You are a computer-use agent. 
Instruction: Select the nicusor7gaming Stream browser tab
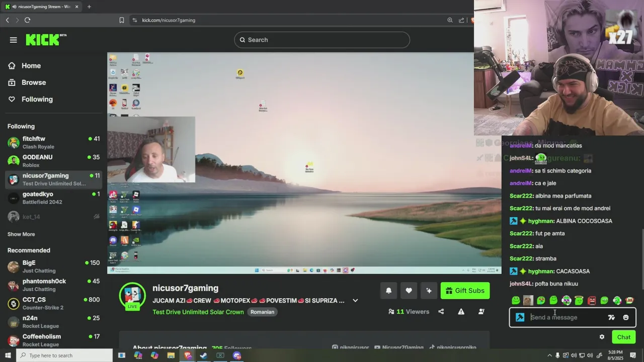tap(42, 7)
